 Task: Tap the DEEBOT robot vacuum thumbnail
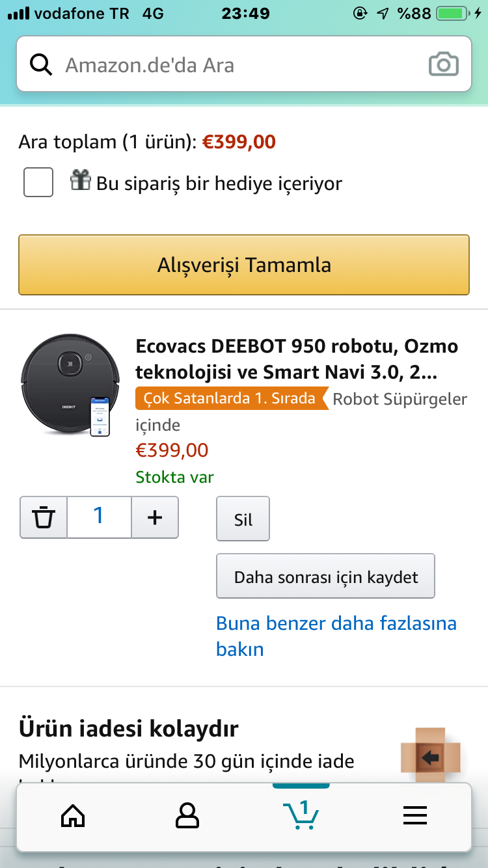coord(70,385)
